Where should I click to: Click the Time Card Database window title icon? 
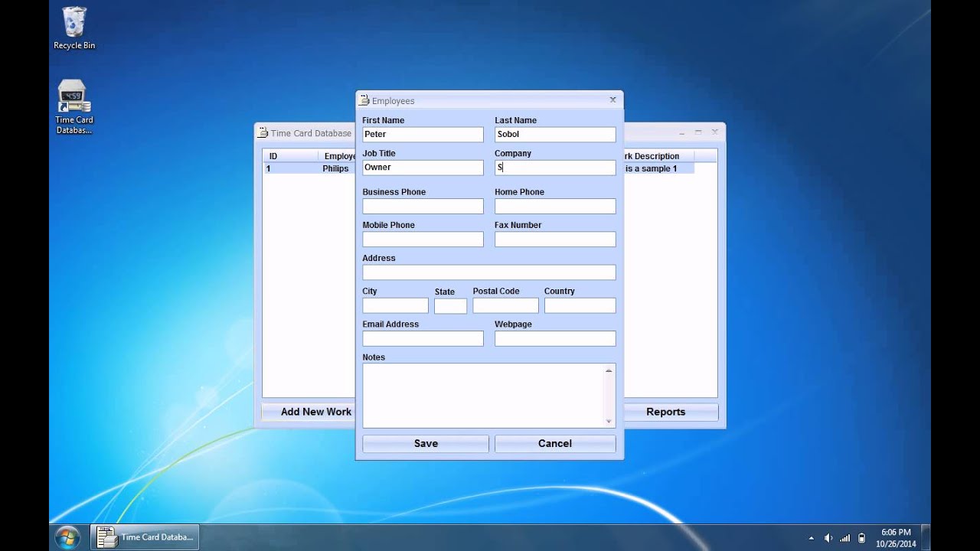263,132
